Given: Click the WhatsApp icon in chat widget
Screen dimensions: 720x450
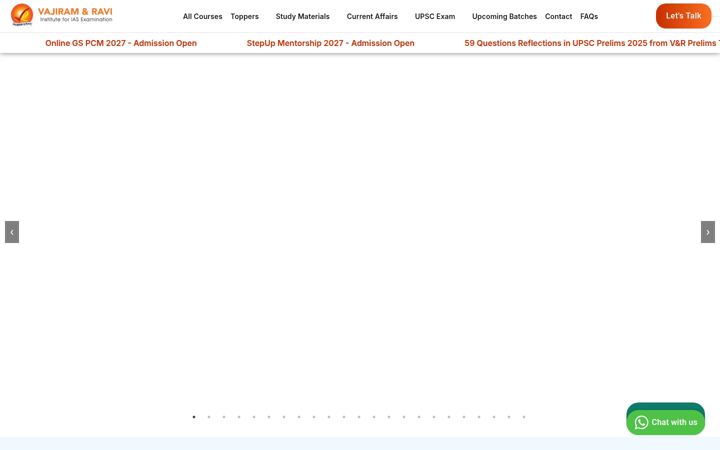Looking at the screenshot, I should point(641,422).
